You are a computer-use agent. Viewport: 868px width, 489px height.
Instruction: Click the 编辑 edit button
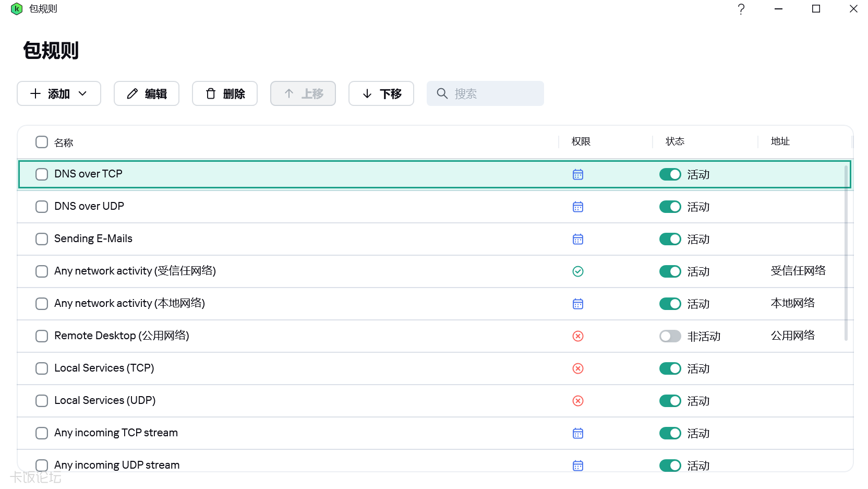pos(147,93)
